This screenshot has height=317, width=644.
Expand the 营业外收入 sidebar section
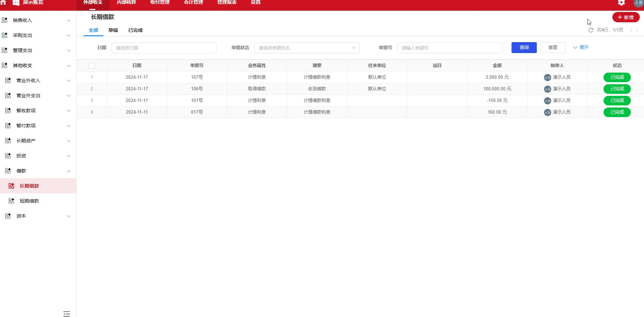(69, 80)
